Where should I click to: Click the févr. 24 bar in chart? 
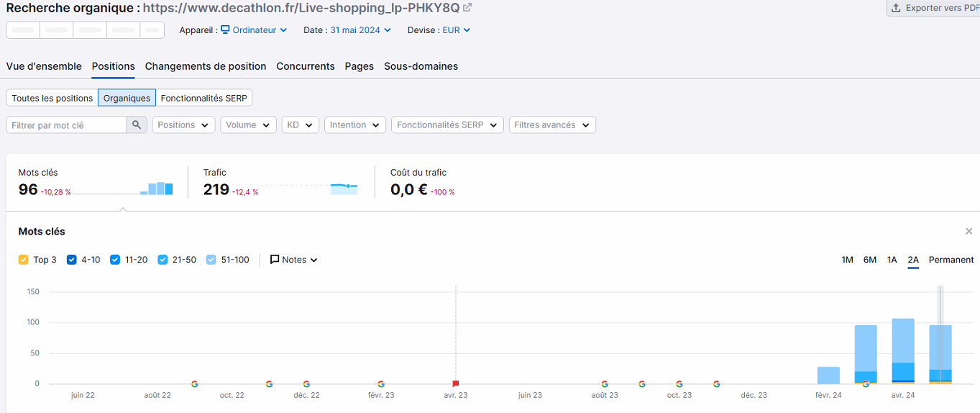pos(828,375)
